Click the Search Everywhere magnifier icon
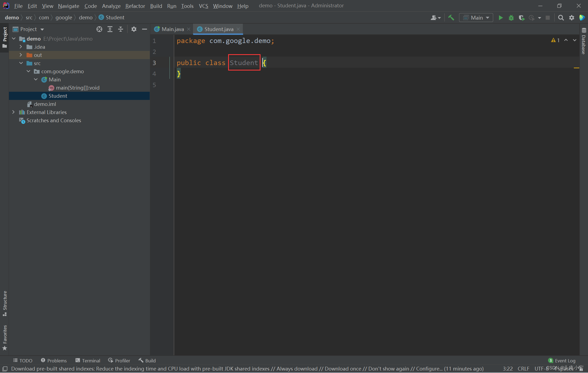The width and height of the screenshot is (588, 373). (561, 18)
